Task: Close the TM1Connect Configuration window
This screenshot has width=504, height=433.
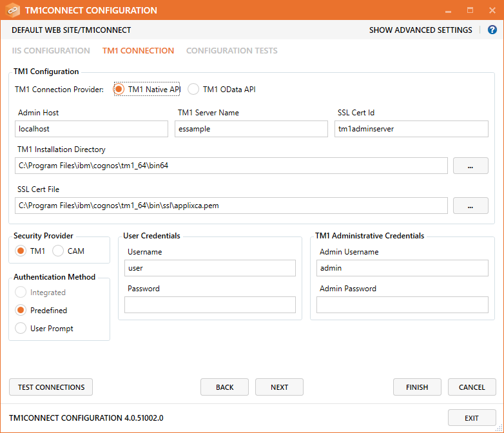Action: 492,10
